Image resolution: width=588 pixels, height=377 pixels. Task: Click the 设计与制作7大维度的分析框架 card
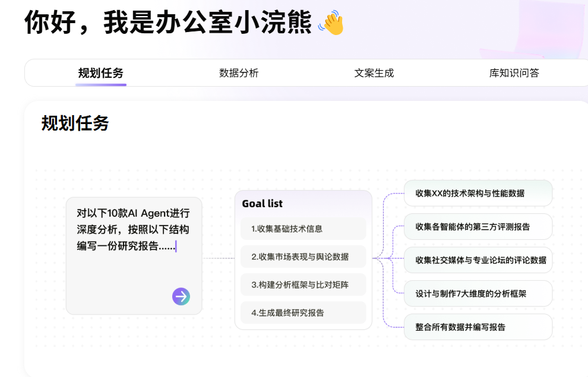(478, 293)
